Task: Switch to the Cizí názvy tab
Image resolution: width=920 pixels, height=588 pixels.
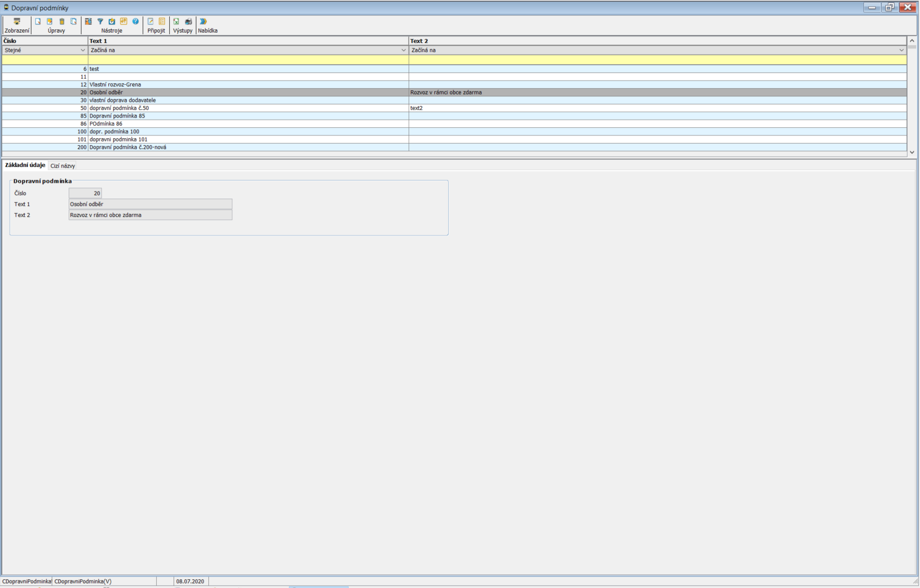Action: tap(63, 166)
